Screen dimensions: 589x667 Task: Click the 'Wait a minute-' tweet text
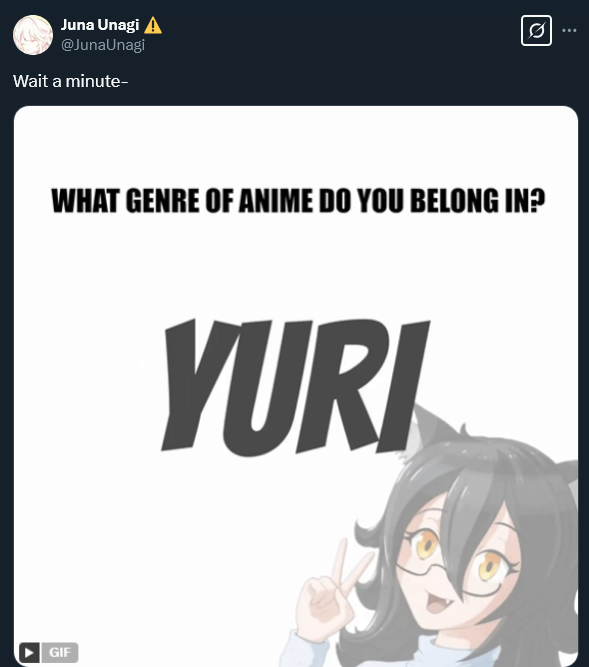[71, 81]
